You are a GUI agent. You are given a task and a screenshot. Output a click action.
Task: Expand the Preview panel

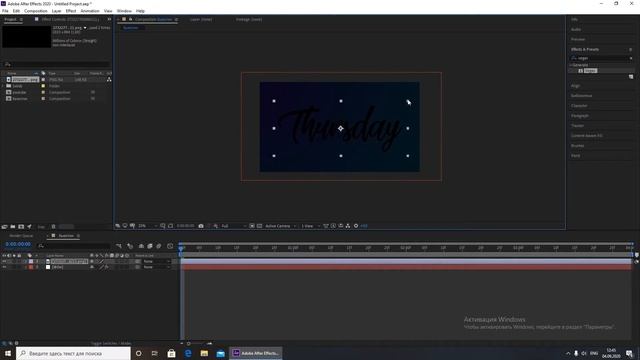click(x=578, y=39)
